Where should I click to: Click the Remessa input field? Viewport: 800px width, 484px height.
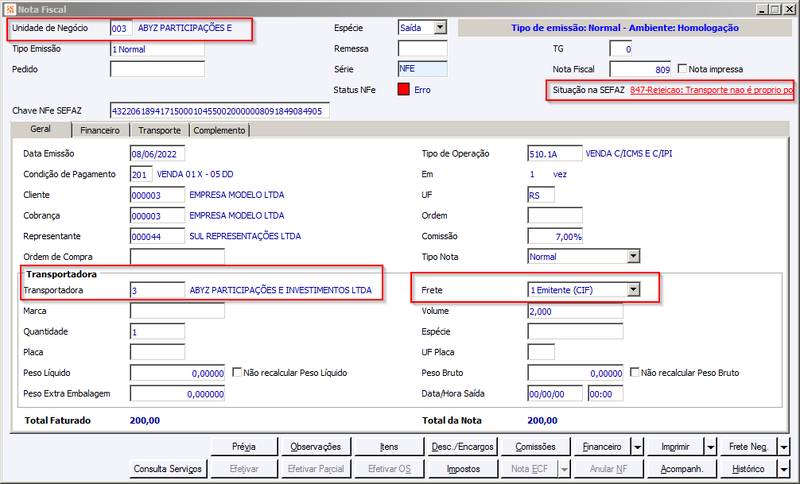click(x=422, y=48)
